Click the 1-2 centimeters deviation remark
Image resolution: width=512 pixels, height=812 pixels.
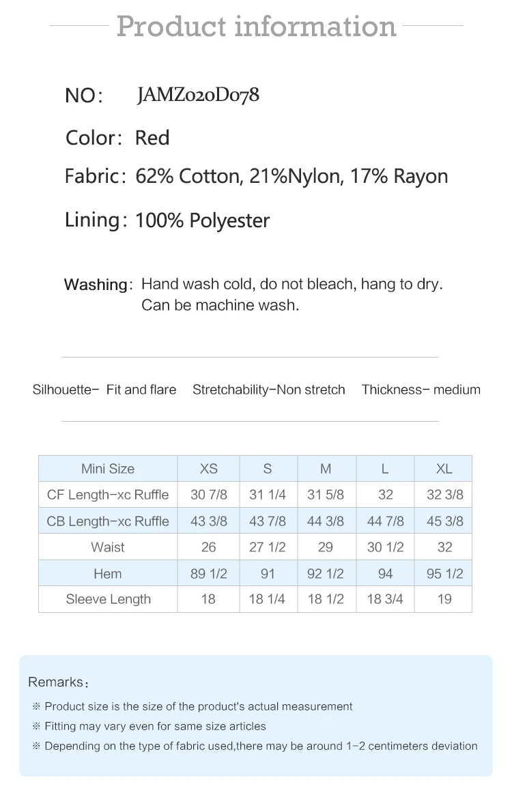(261, 746)
